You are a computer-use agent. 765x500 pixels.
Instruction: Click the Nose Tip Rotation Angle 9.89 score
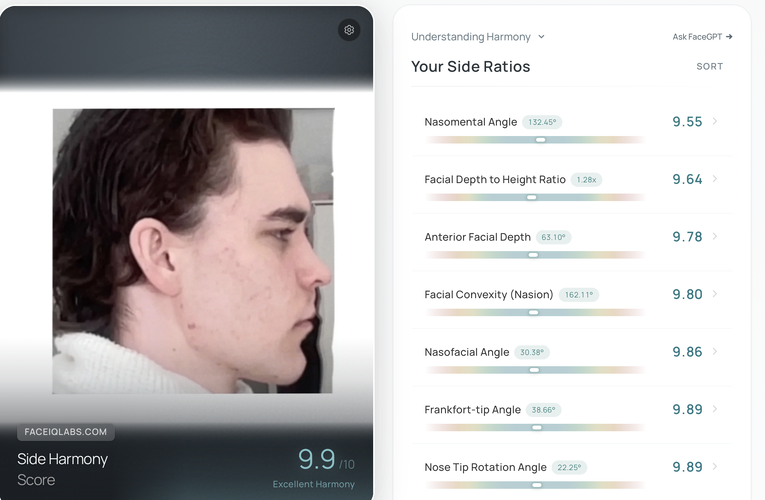coord(687,467)
